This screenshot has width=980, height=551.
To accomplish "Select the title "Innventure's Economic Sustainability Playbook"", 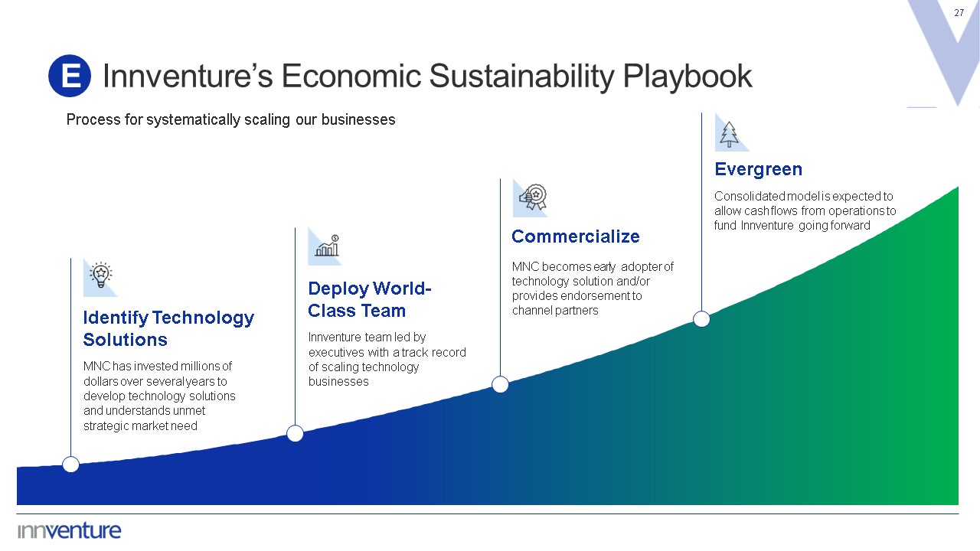I will [427, 77].
